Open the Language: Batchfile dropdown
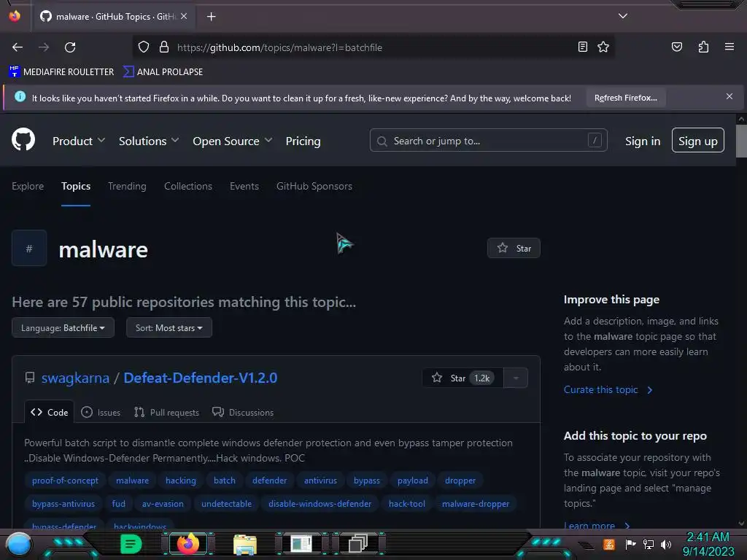The image size is (747, 560). pos(63,327)
